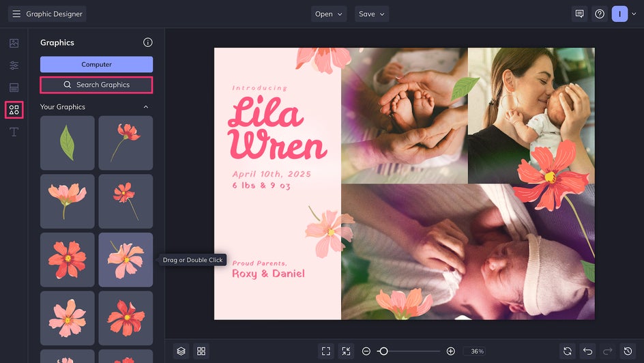This screenshot has width=644, height=363.
Task: Select the small red flower diagonal stem thumbnail
Action: click(126, 201)
